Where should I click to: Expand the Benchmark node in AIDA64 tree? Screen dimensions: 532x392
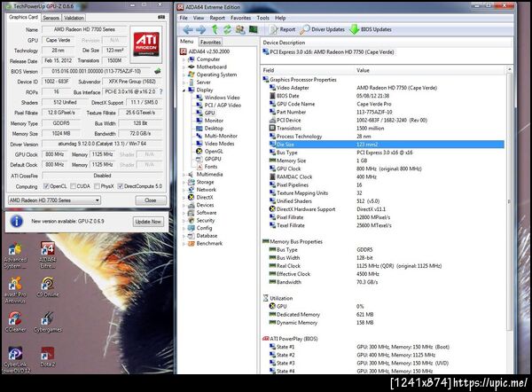click(184, 244)
